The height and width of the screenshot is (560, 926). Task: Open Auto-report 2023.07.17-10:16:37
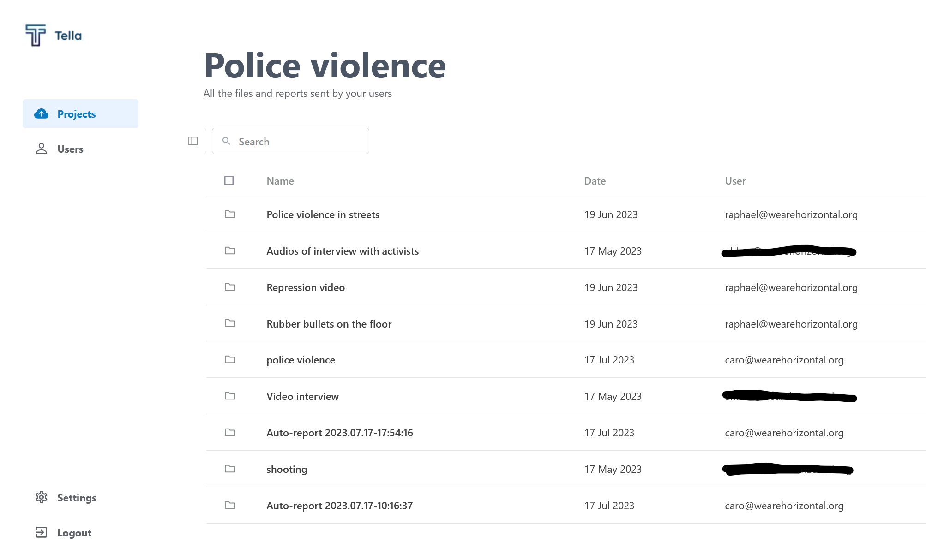340,505
